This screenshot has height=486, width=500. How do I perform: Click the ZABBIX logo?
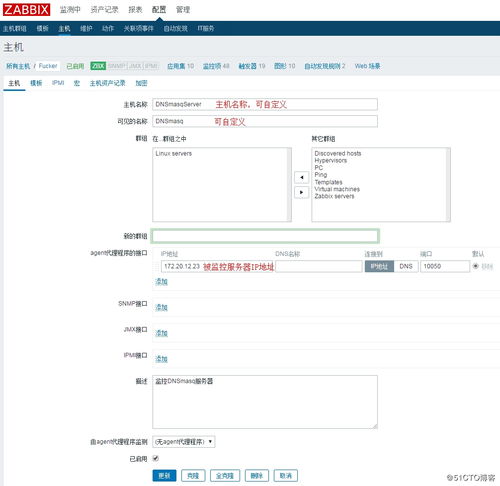[27, 10]
